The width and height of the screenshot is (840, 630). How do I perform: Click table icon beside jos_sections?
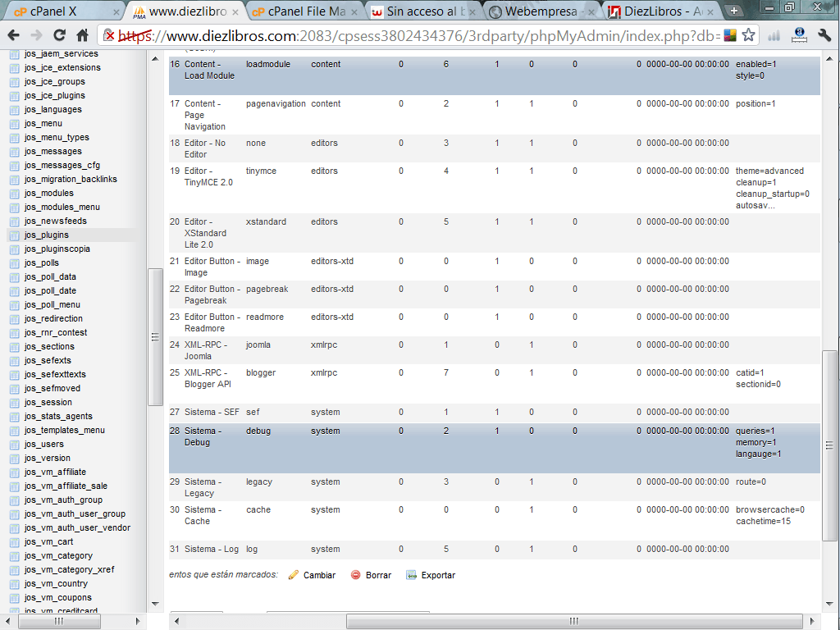click(15, 347)
